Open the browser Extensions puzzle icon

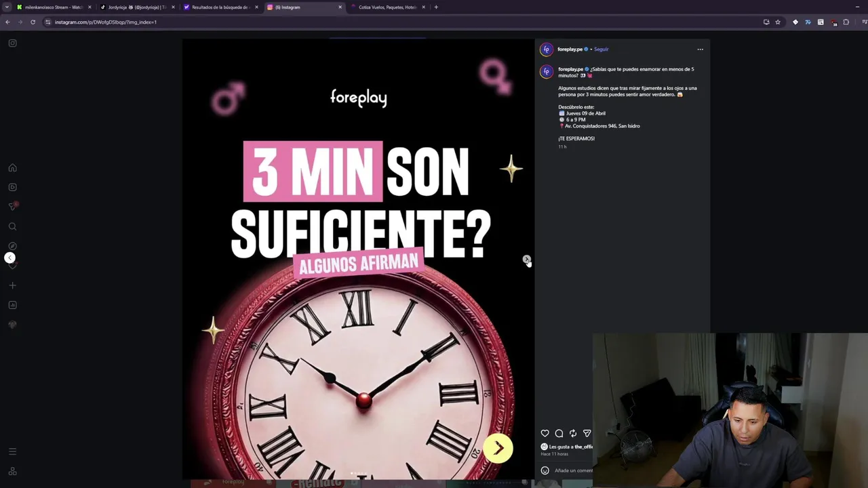pos(846,22)
